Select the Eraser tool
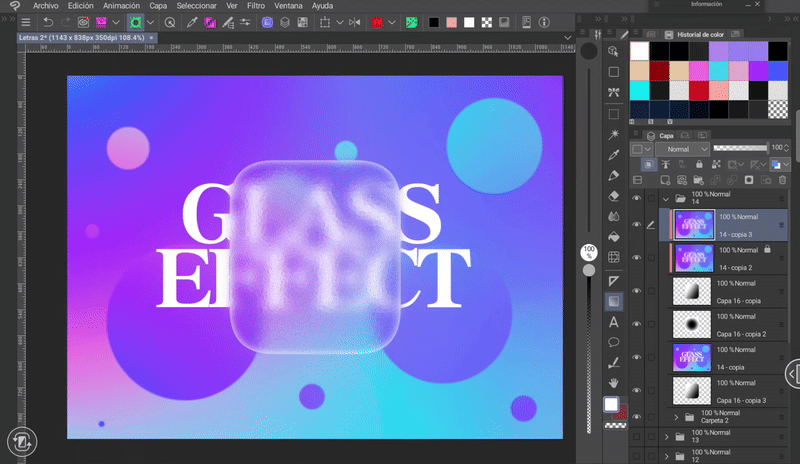Viewport: 800px width, 464px height. [614, 196]
